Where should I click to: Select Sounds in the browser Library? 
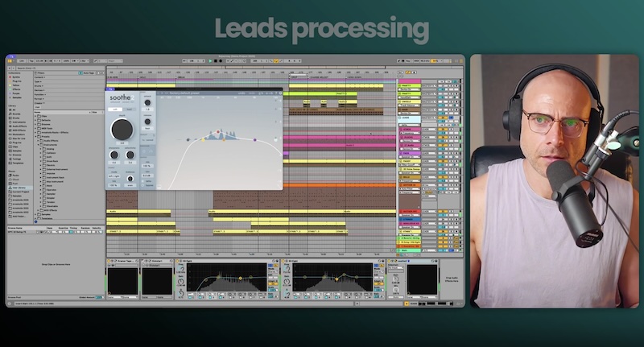(x=18, y=111)
